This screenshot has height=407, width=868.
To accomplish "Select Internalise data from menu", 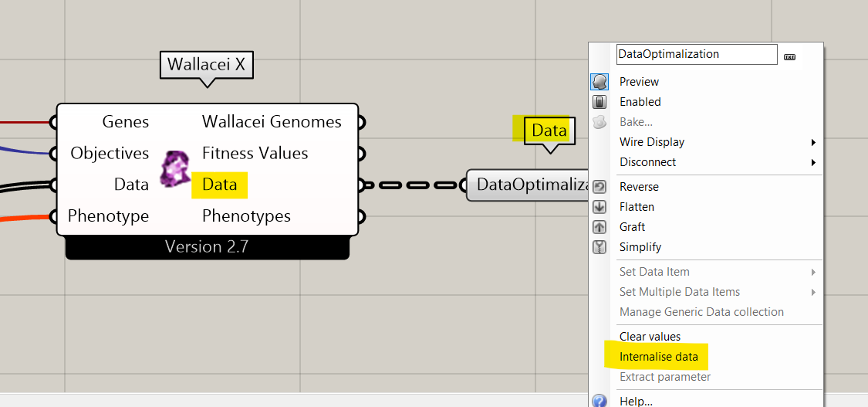I will (658, 357).
